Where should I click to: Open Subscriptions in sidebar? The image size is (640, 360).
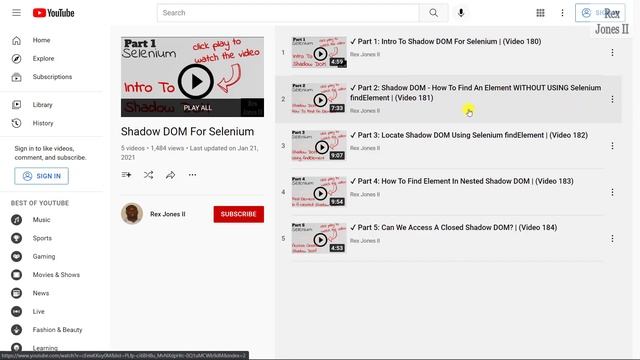(x=52, y=77)
